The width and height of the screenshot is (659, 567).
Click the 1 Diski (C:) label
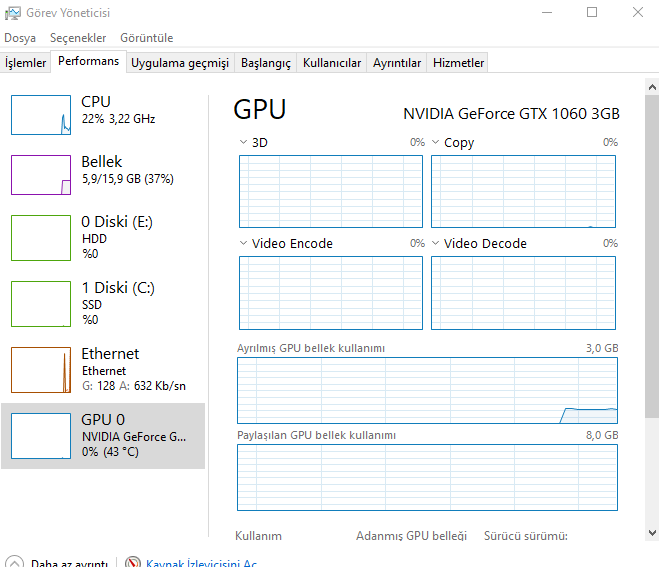(118, 287)
